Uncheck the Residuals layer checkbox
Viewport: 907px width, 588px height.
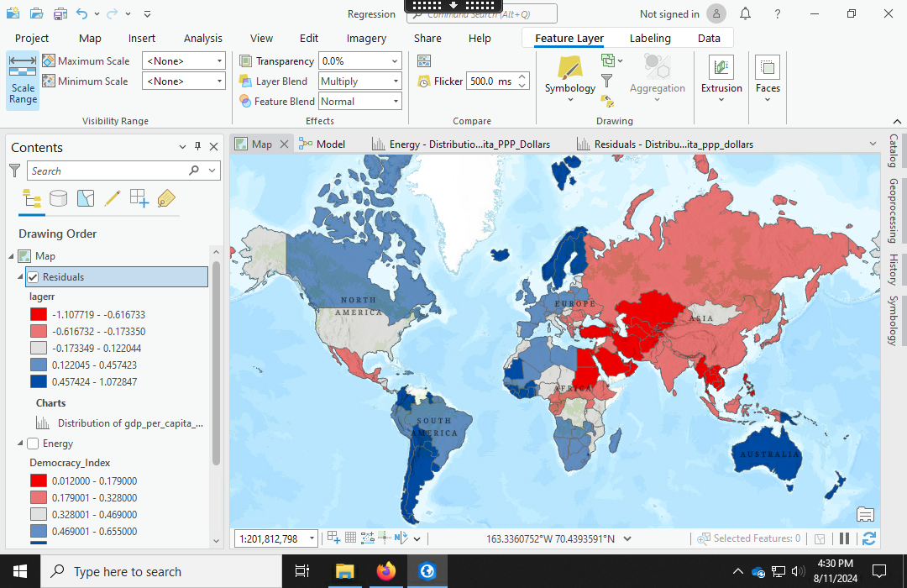(34, 277)
